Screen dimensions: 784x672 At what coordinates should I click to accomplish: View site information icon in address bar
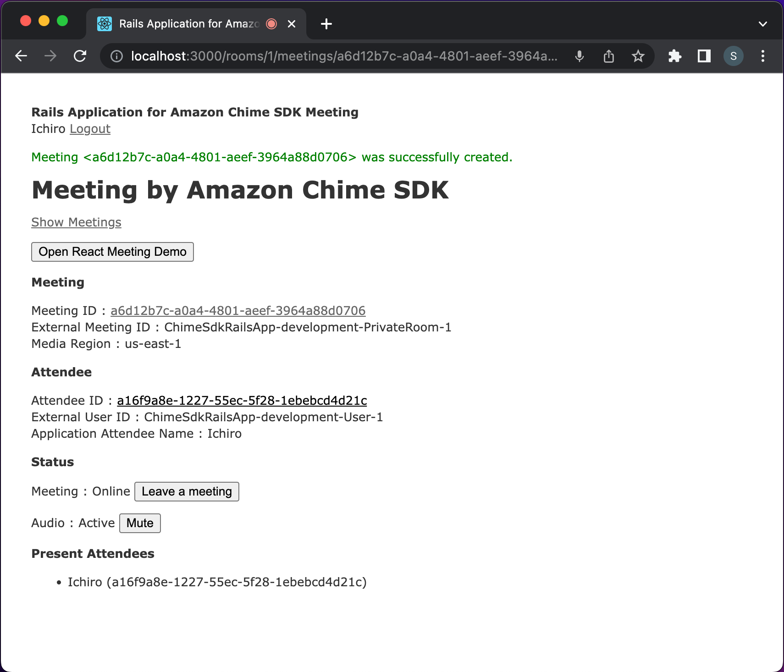(x=117, y=56)
